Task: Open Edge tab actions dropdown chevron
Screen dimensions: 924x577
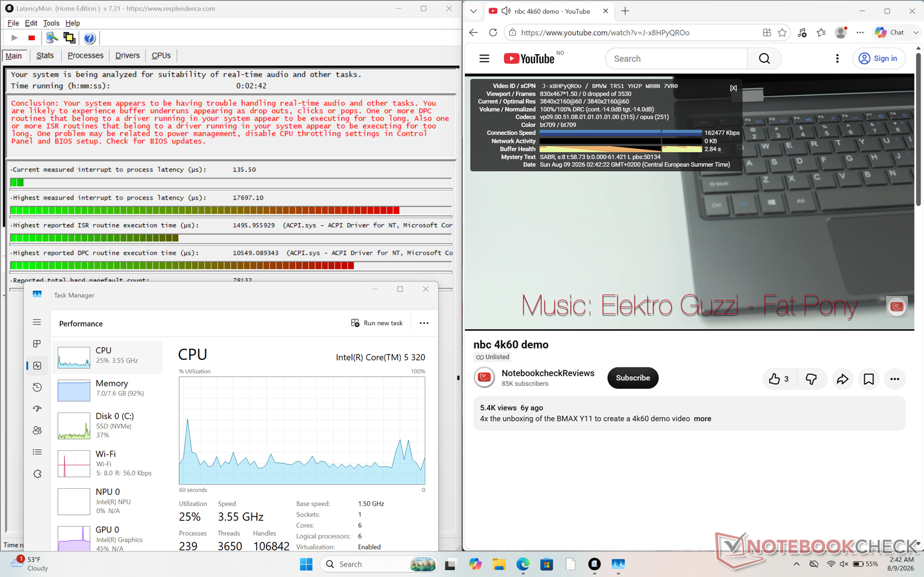Action: coord(473,11)
